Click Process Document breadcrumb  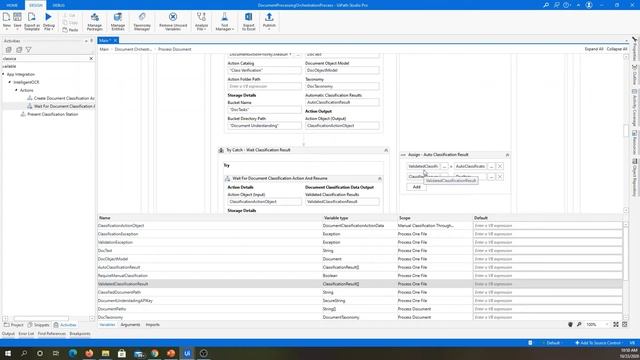(x=174, y=49)
